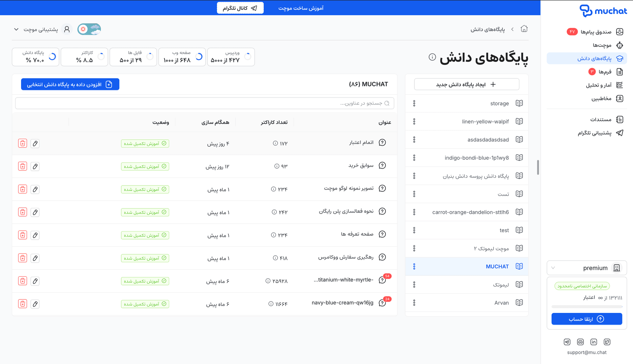633x364 pixels.
Task: Click question icon of titanium-white-myrtle row
Action: (382, 280)
